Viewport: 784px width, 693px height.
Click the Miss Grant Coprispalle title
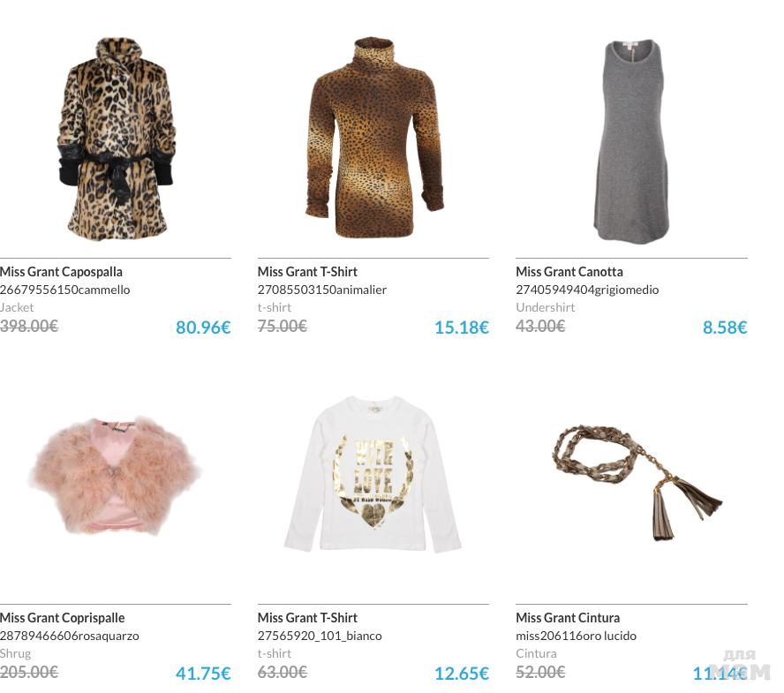point(62,617)
